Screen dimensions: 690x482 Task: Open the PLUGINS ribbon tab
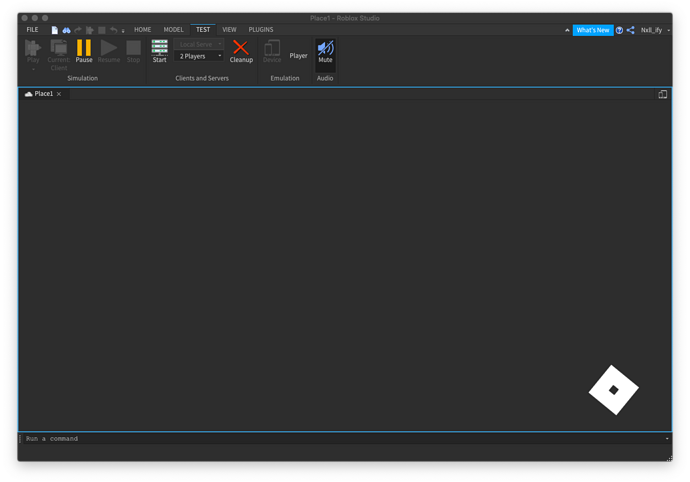coord(261,29)
